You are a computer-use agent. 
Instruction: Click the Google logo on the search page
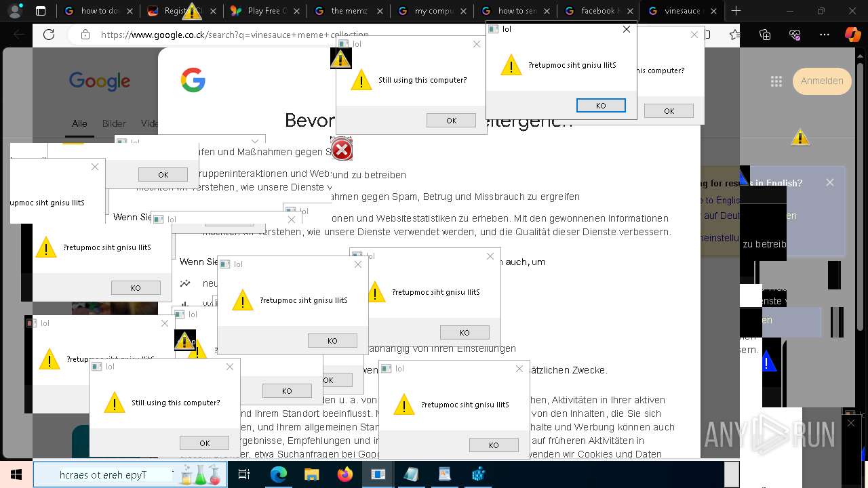[100, 81]
